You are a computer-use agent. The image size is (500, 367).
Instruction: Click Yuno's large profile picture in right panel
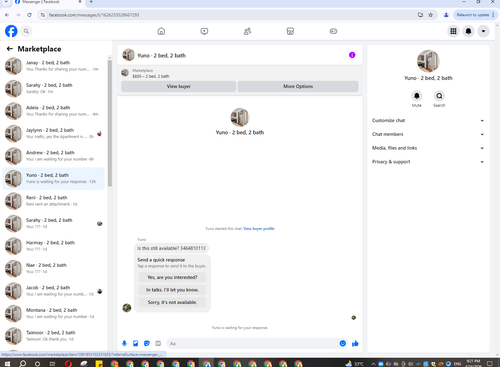428,61
